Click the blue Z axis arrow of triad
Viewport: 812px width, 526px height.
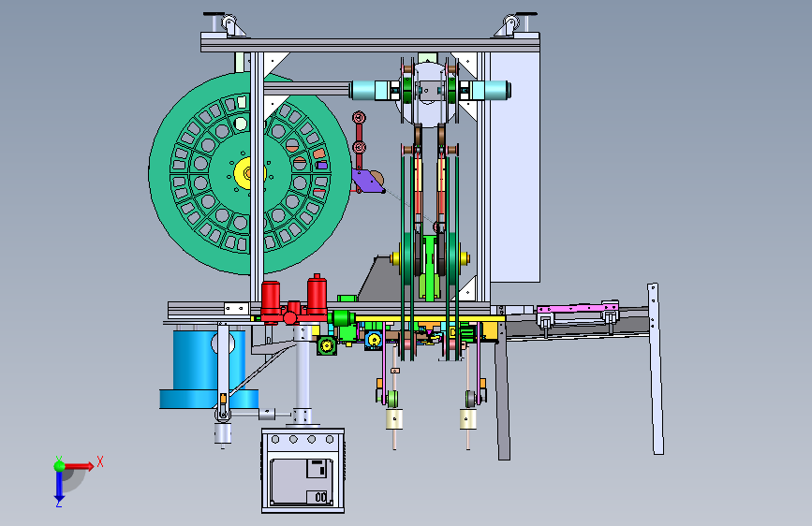59,486
